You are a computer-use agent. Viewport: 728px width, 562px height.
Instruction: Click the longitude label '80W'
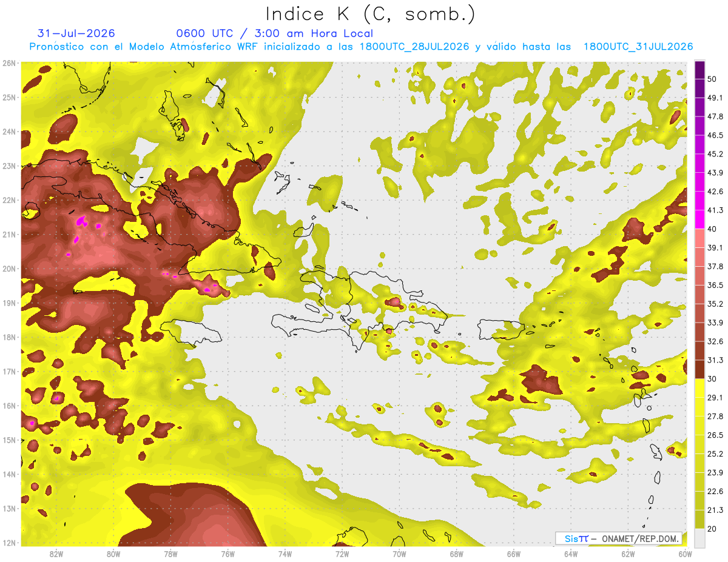click(x=113, y=554)
